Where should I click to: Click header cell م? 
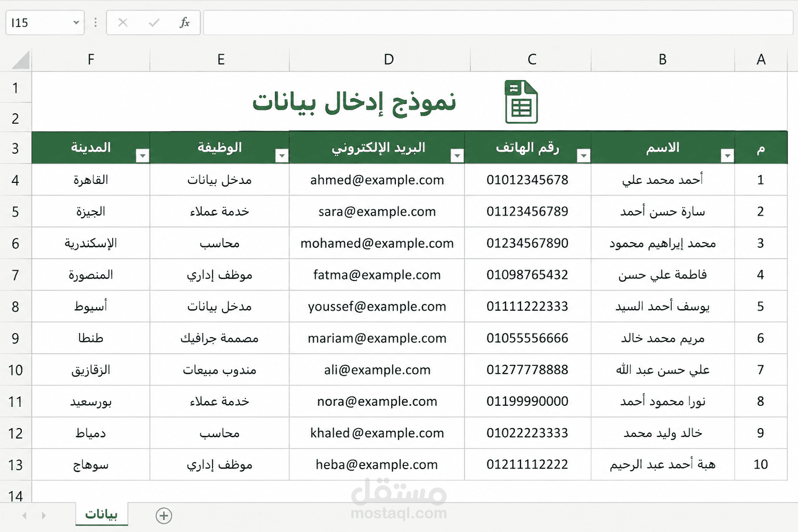(761, 148)
